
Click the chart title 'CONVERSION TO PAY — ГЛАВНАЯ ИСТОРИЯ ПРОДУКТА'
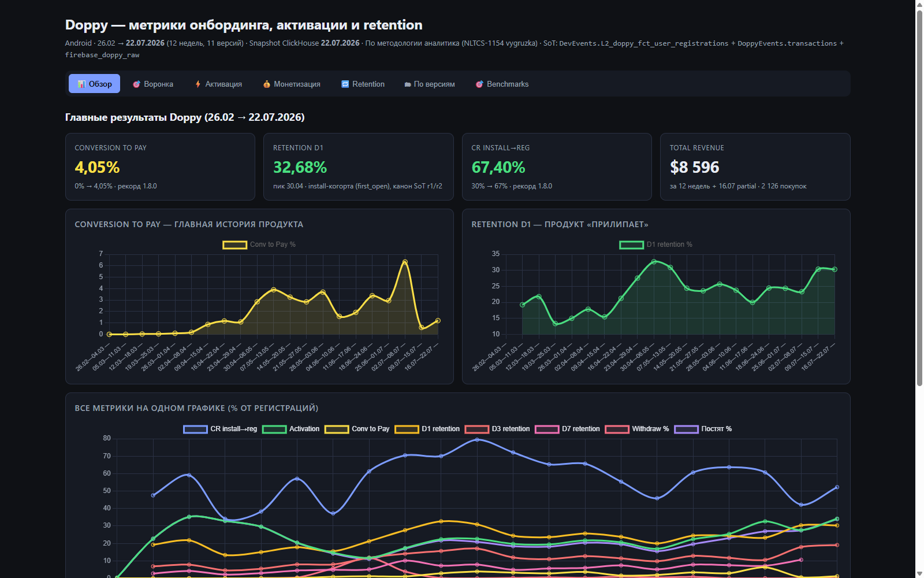point(189,224)
